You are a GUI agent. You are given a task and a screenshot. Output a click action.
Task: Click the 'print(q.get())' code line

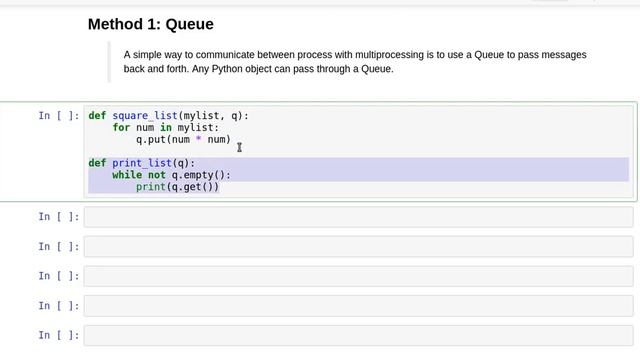click(x=178, y=187)
